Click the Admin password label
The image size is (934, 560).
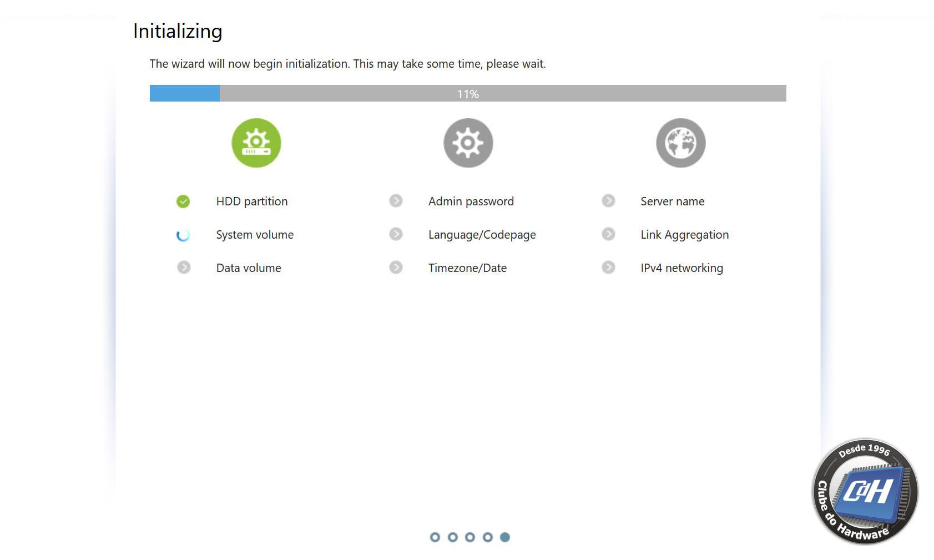pos(471,201)
